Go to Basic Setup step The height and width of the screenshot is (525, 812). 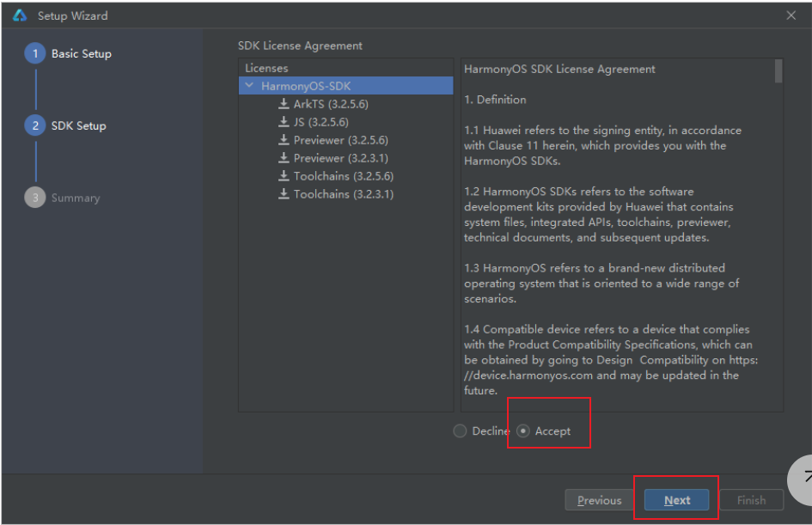(x=82, y=54)
